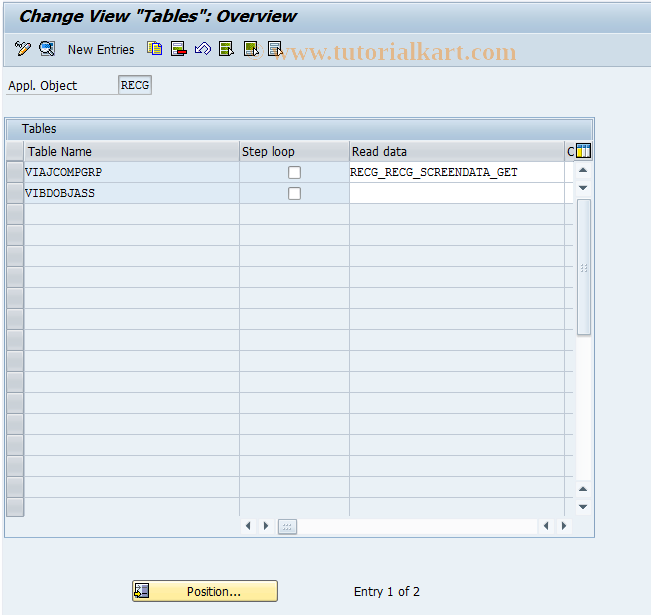Click the horizontal scrollbar thumb
The width and height of the screenshot is (651, 615).
287,527
